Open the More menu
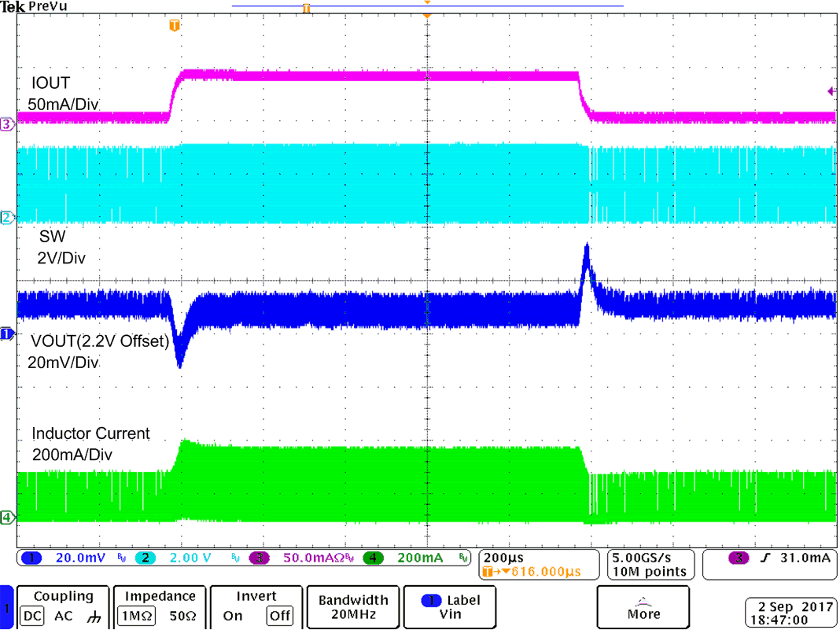Screen dimensions: 840x630 coord(643,607)
